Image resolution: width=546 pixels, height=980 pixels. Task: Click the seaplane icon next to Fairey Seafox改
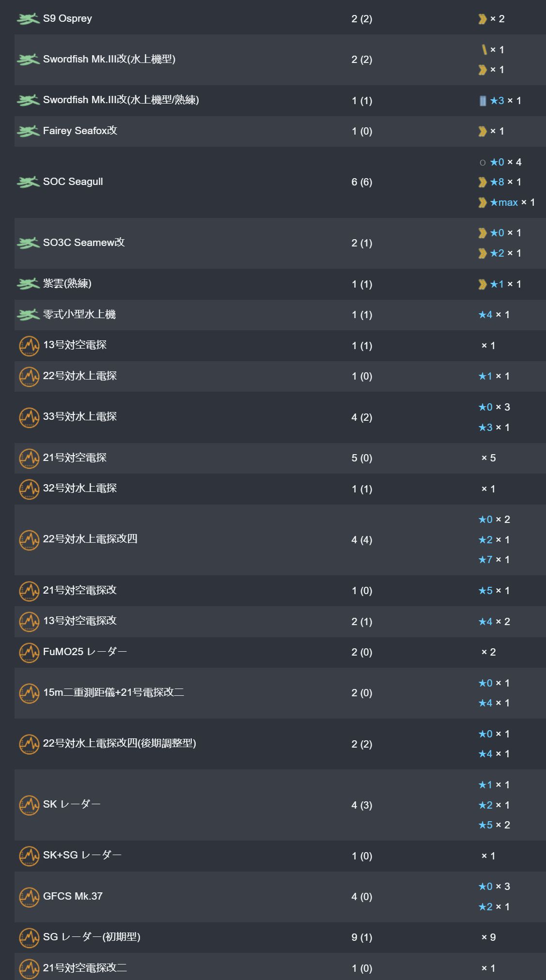coord(28,131)
